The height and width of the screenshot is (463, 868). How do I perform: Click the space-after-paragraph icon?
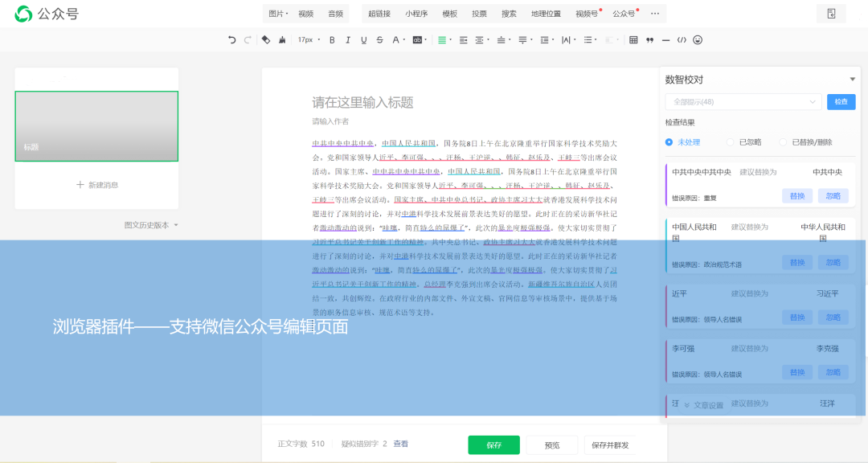click(x=522, y=40)
